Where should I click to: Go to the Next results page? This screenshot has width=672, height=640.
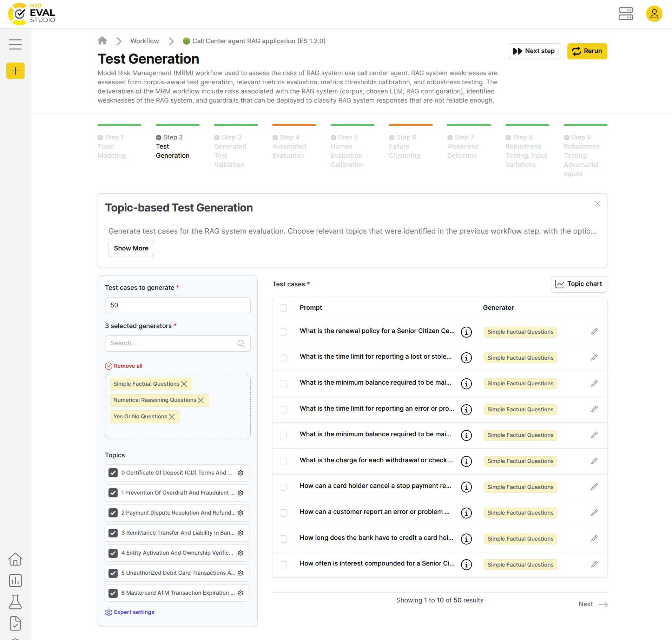[593, 604]
